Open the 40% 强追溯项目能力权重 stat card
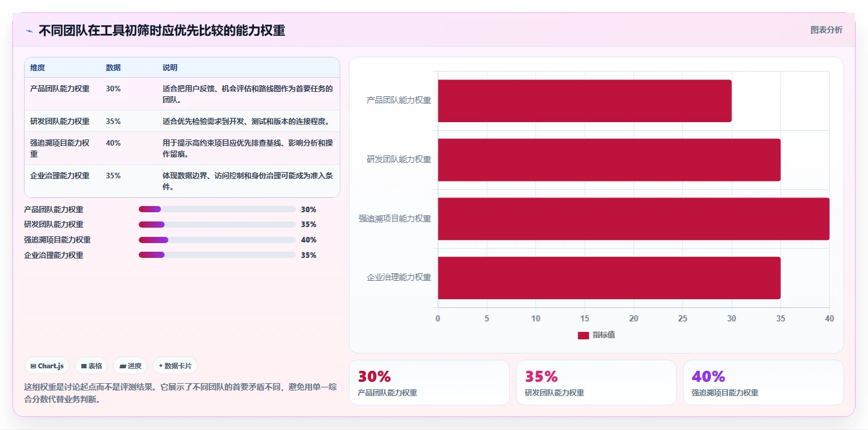The height and width of the screenshot is (430, 868). click(x=763, y=382)
